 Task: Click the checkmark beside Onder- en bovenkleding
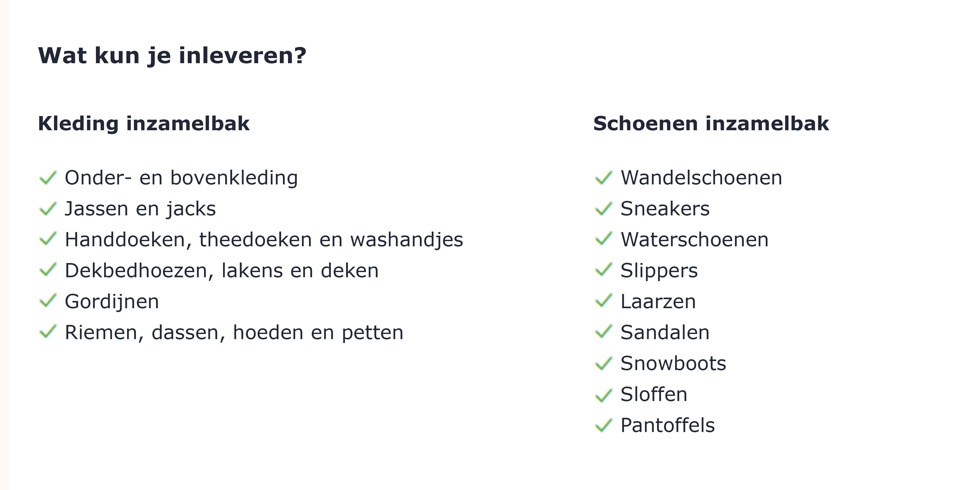(x=48, y=178)
